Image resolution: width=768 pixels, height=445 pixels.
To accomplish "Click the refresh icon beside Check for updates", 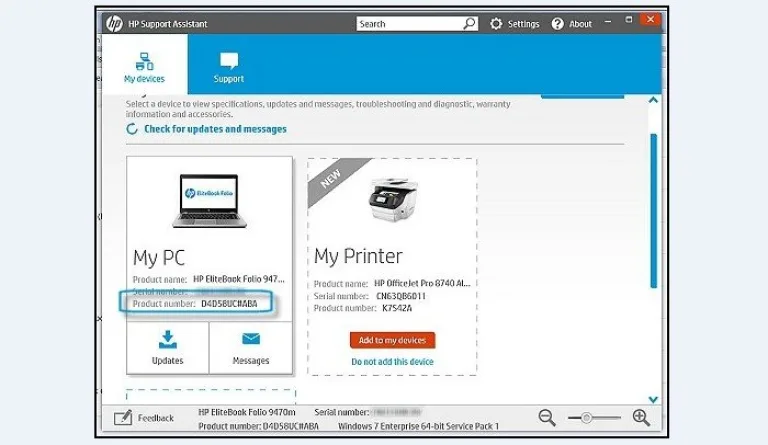I will [x=132, y=129].
